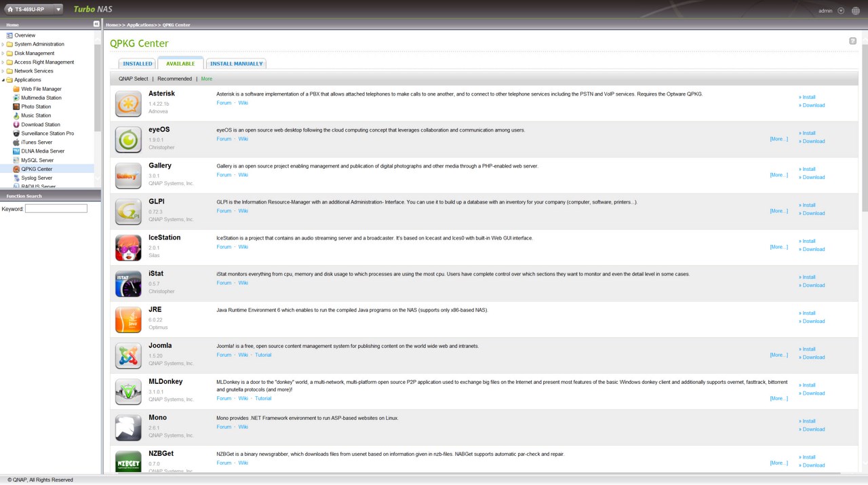Viewport: 868px width, 485px height.
Task: Download the iStat package
Action: [812, 285]
